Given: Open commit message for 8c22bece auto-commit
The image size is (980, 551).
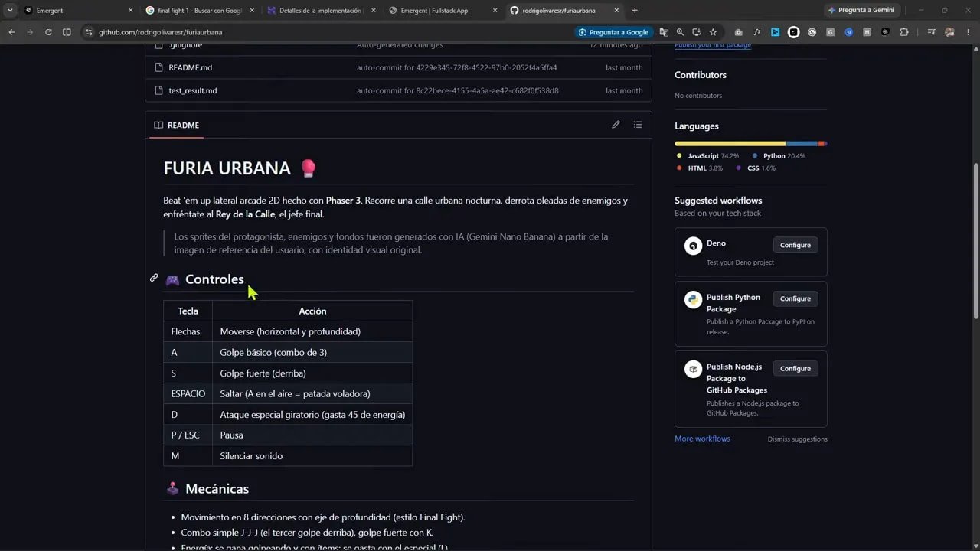Looking at the screenshot, I should point(457,90).
